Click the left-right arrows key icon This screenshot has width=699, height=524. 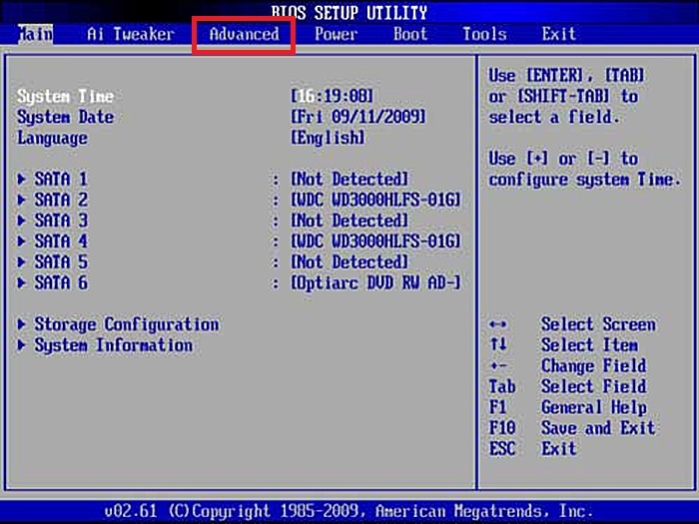(x=498, y=324)
